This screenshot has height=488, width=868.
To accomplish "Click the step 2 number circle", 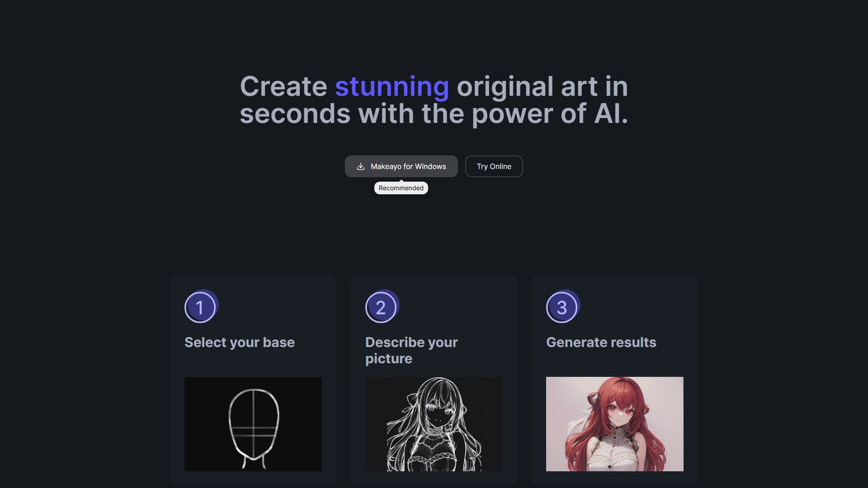I will (x=381, y=307).
